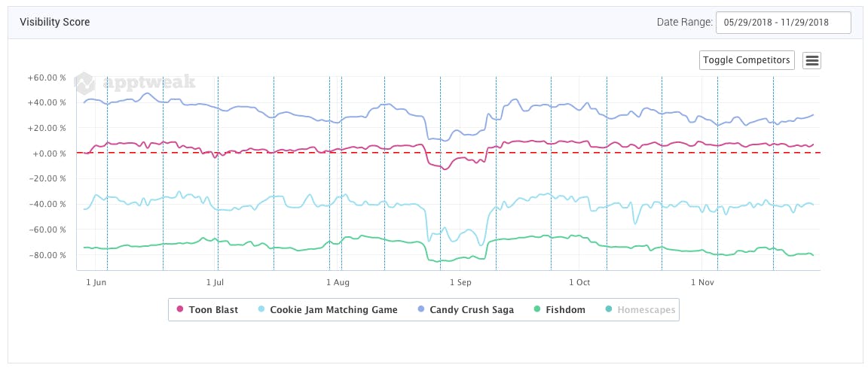Click the light blue Cookie Jam legend dot
This screenshot has height=371, width=868.
pyautogui.click(x=261, y=309)
